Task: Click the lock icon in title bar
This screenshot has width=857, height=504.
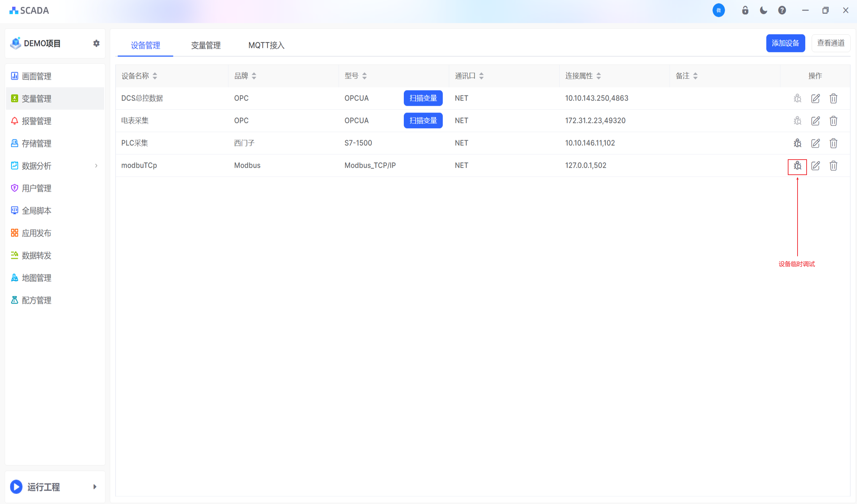Action: (745, 10)
